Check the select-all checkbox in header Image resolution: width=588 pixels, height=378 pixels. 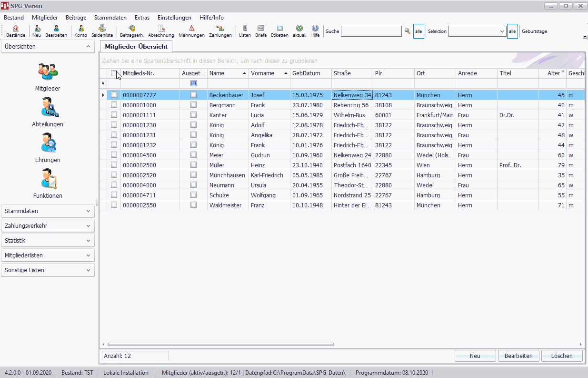(x=114, y=73)
